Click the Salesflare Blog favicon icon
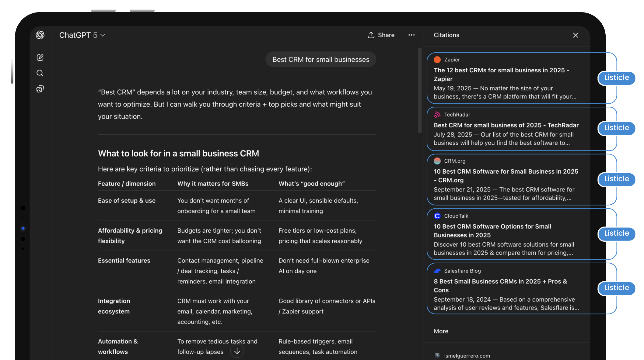This screenshot has height=360, width=644. coord(437,271)
